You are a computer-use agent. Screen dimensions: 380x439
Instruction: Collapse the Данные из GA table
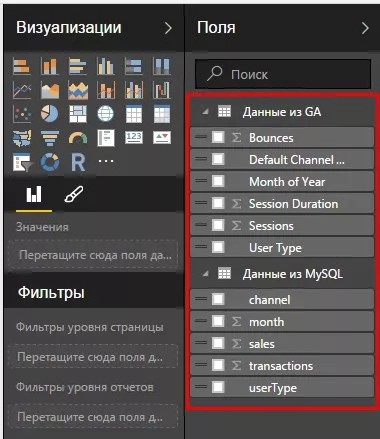pyautogui.click(x=205, y=112)
